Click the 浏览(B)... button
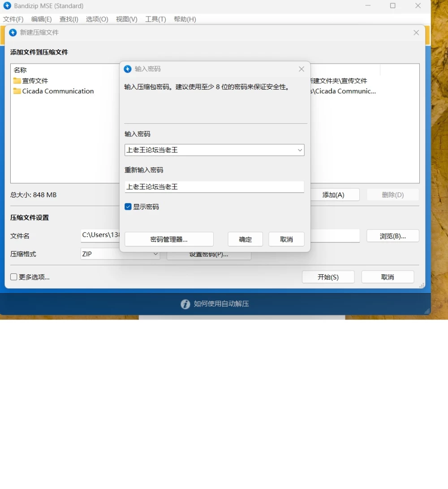 click(x=393, y=236)
